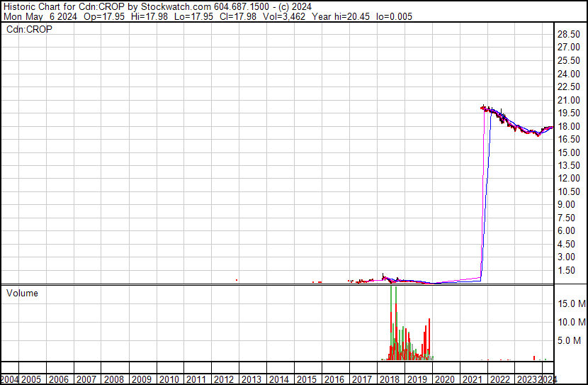Select the 2007 year label on timeline
This screenshot has width=588, height=385.
[86, 379]
